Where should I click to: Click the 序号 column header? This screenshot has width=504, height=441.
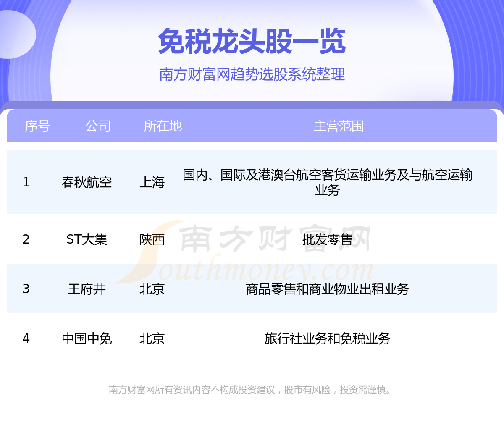pyautogui.click(x=37, y=126)
